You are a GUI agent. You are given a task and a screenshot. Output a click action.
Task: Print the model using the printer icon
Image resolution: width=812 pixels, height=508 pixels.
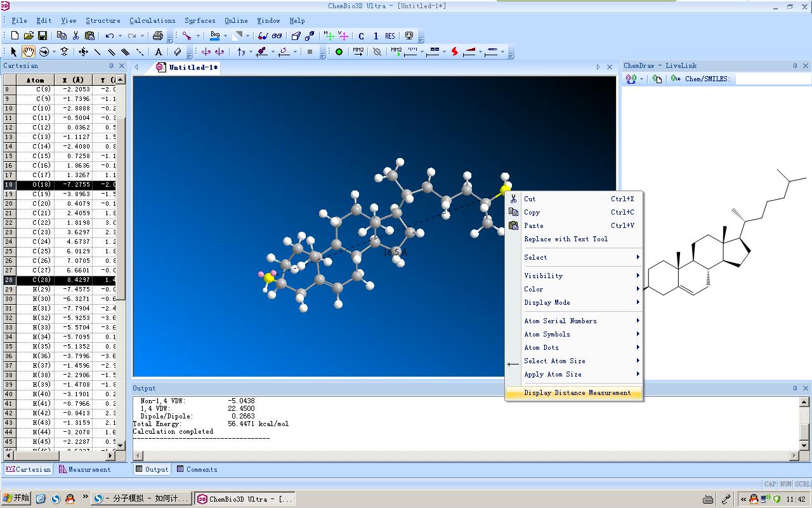tap(159, 36)
